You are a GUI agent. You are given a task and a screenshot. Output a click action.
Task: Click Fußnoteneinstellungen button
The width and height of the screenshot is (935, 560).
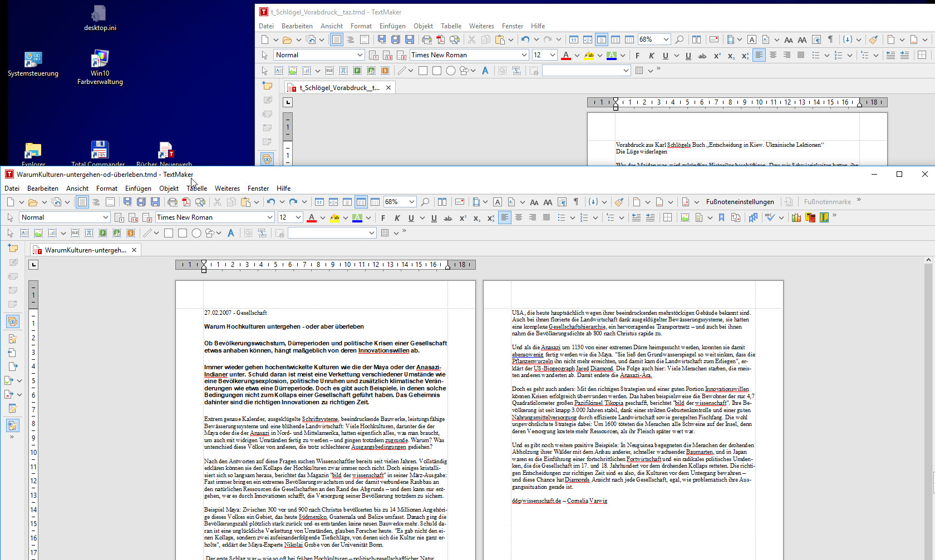tap(740, 202)
